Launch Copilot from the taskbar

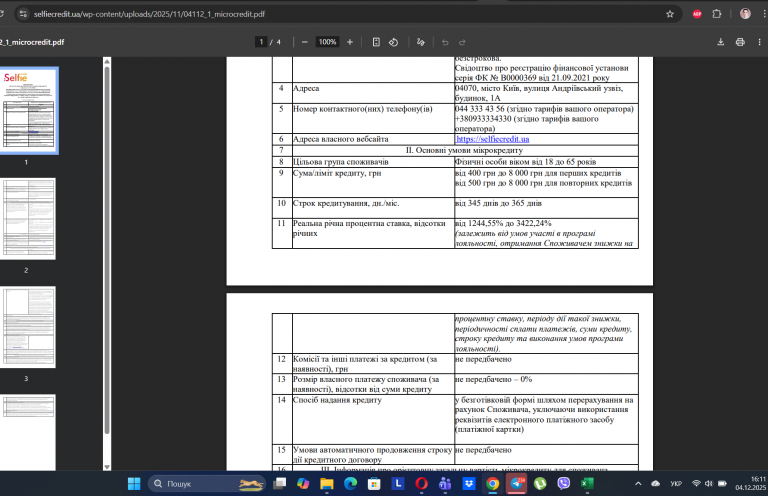coord(303,484)
